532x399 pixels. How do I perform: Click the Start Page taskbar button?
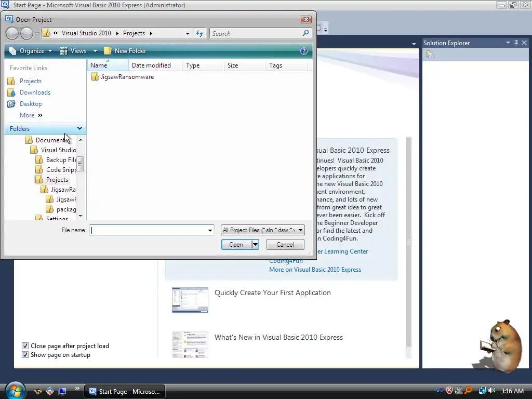point(125,392)
